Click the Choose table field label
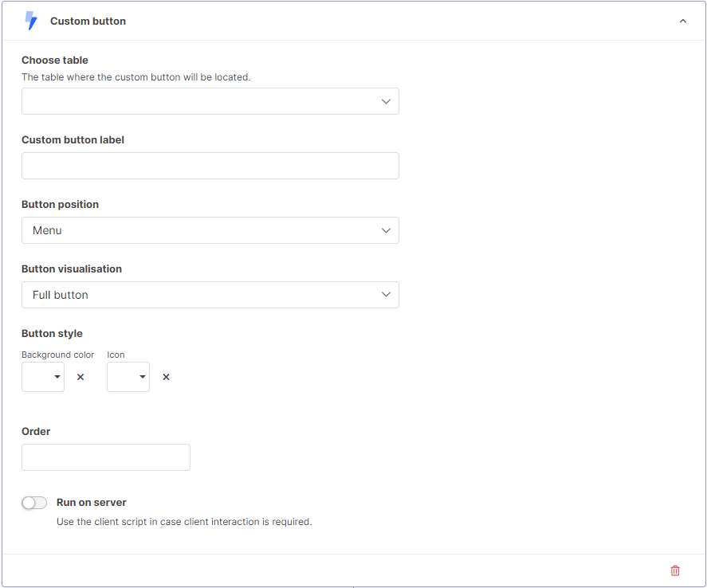Image resolution: width=707 pixels, height=588 pixels. click(x=55, y=60)
